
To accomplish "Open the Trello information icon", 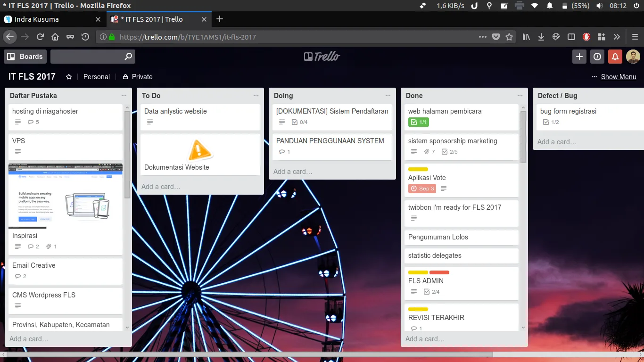I will click(597, 57).
